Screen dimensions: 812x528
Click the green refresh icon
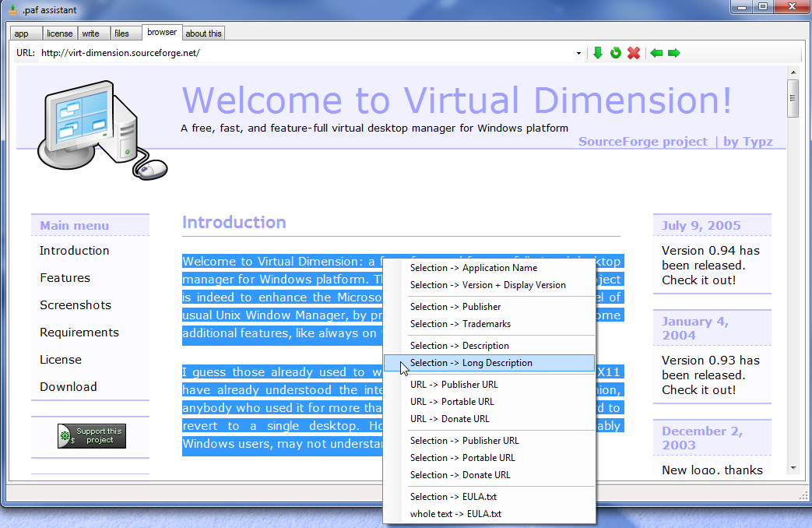click(615, 53)
